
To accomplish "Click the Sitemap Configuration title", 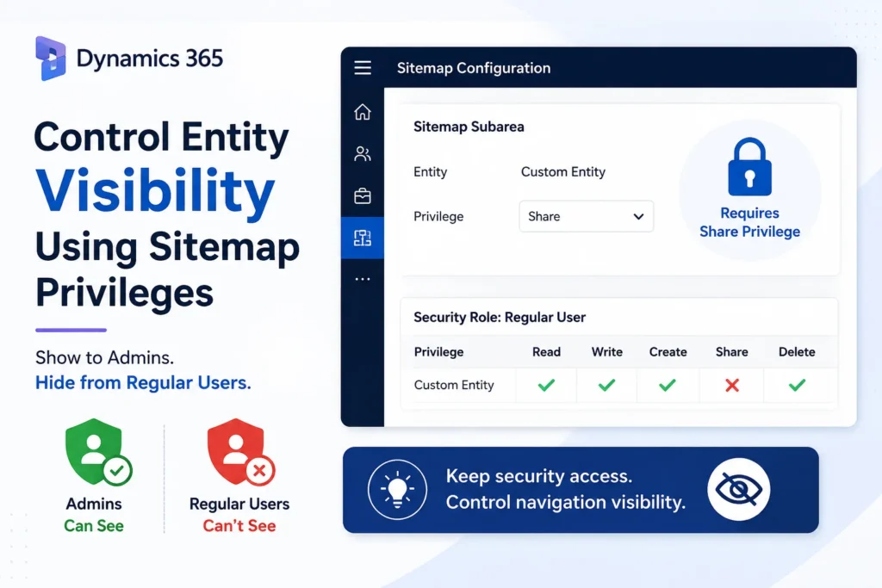I will (474, 68).
